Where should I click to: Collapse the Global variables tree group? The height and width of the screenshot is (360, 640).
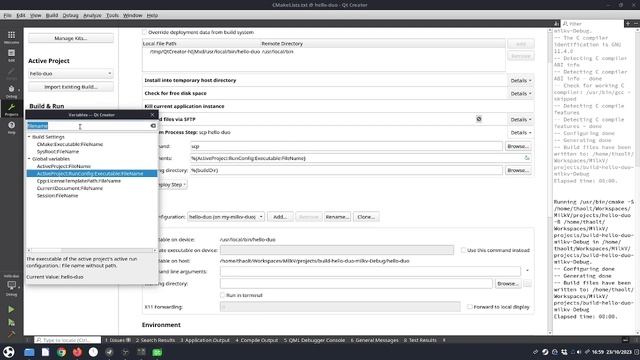click(x=29, y=158)
